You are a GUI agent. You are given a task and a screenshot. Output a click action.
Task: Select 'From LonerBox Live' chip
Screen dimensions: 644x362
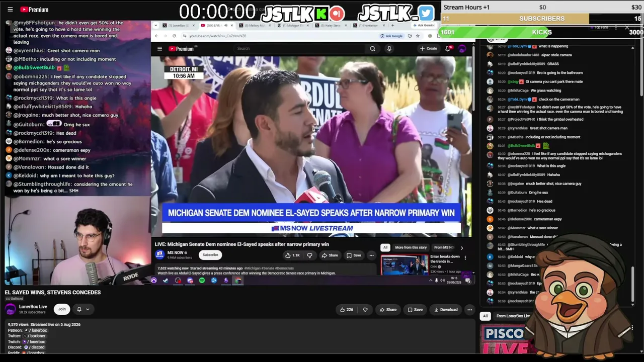coord(513,316)
